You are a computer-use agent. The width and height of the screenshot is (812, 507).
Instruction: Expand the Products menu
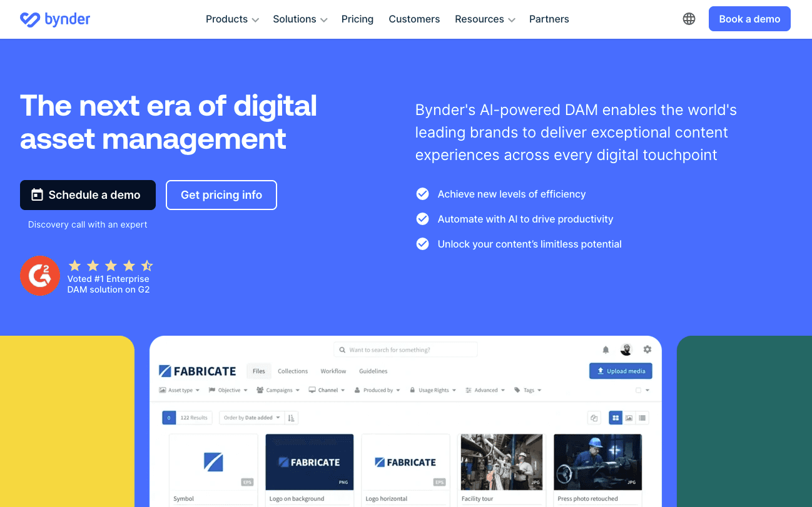(232, 19)
